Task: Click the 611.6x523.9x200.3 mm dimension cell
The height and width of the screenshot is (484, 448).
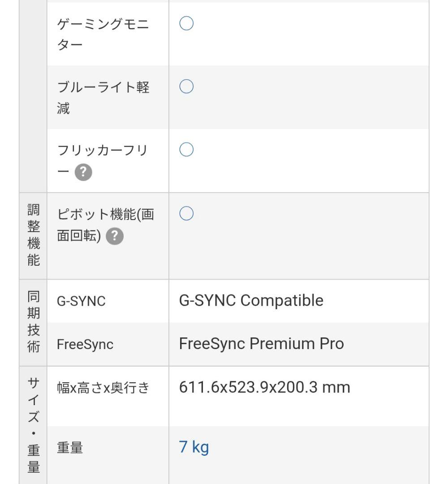Action: point(265,386)
